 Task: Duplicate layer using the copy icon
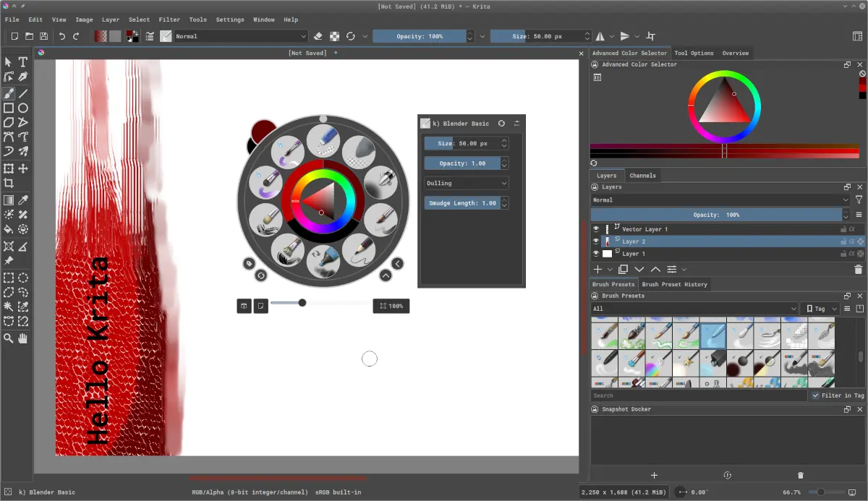point(623,269)
